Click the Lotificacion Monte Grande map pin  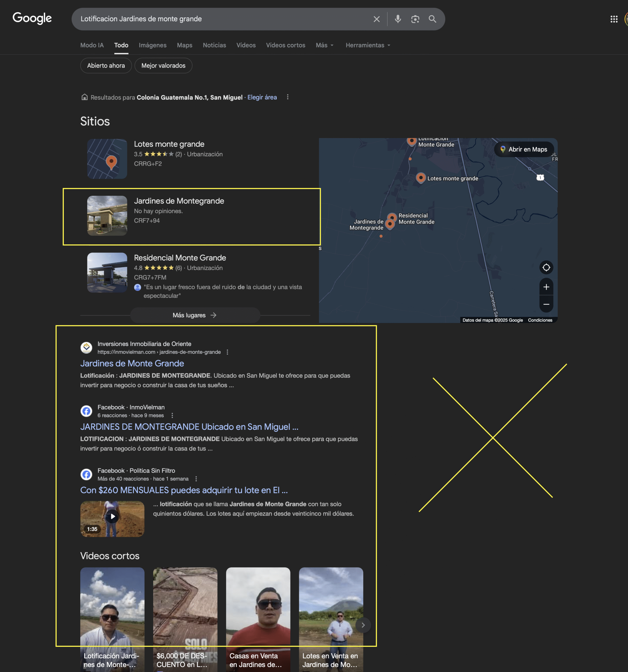pos(411,141)
